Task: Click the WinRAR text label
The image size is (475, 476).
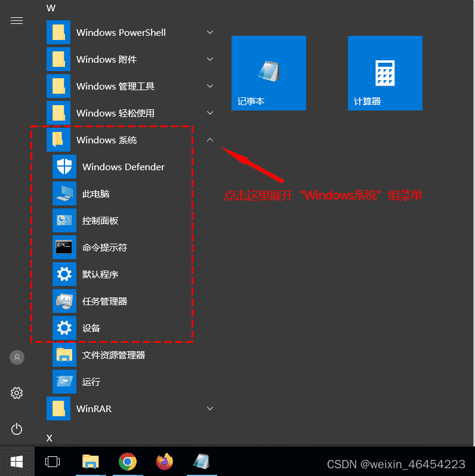Action: coord(94,409)
